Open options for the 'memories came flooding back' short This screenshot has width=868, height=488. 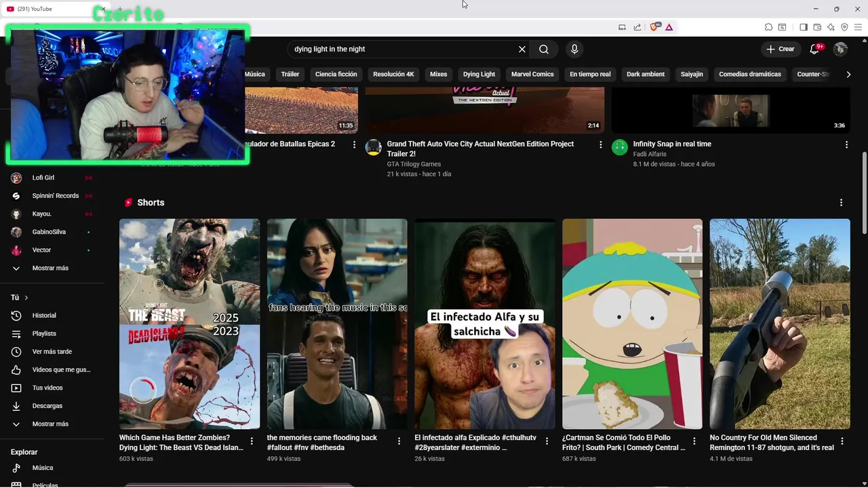(x=399, y=441)
